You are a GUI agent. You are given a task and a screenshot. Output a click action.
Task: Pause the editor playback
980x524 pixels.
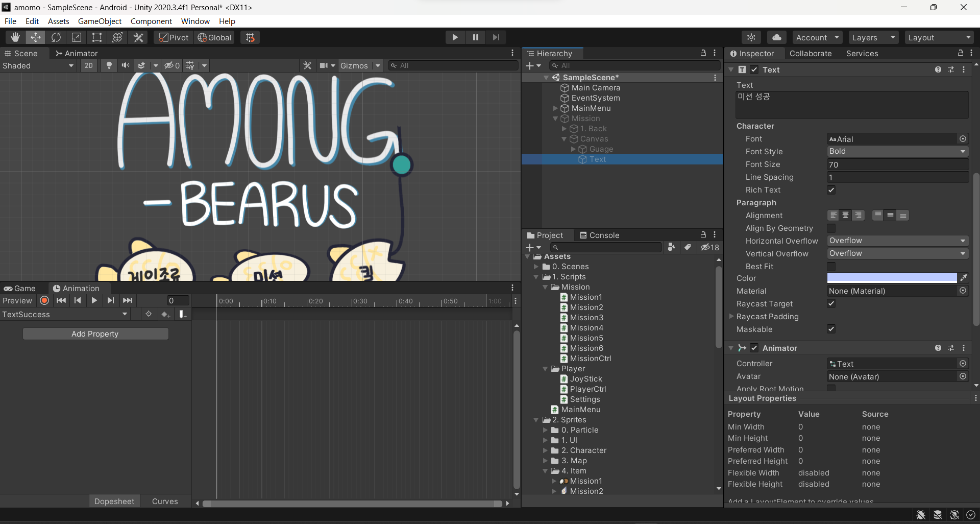pos(475,37)
